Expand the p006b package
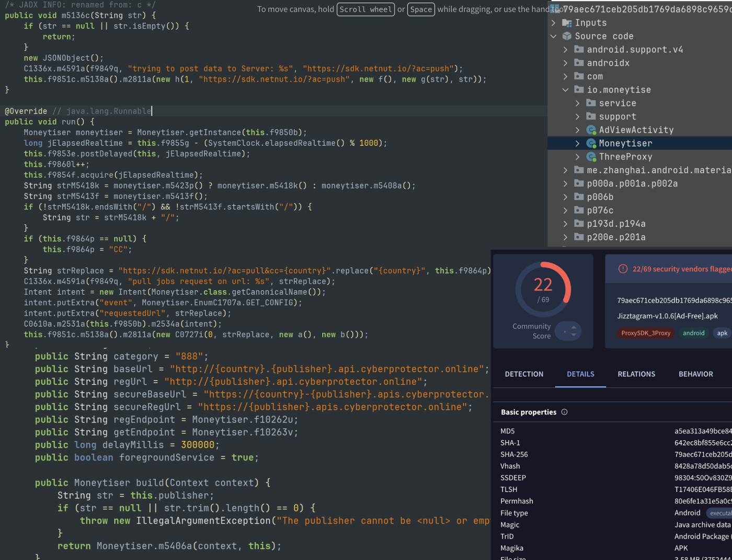 click(566, 197)
